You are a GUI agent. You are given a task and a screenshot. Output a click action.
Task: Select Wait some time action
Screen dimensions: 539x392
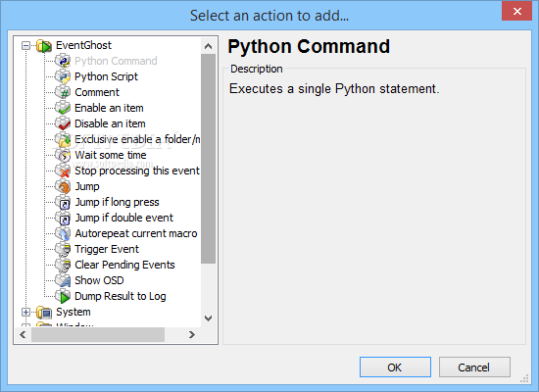click(x=111, y=155)
